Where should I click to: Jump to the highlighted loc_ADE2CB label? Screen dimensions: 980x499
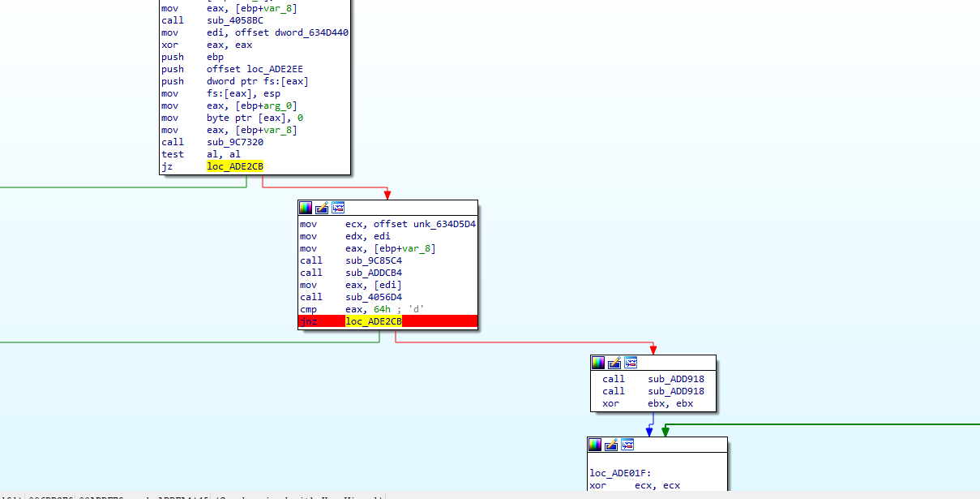pyautogui.click(x=235, y=166)
